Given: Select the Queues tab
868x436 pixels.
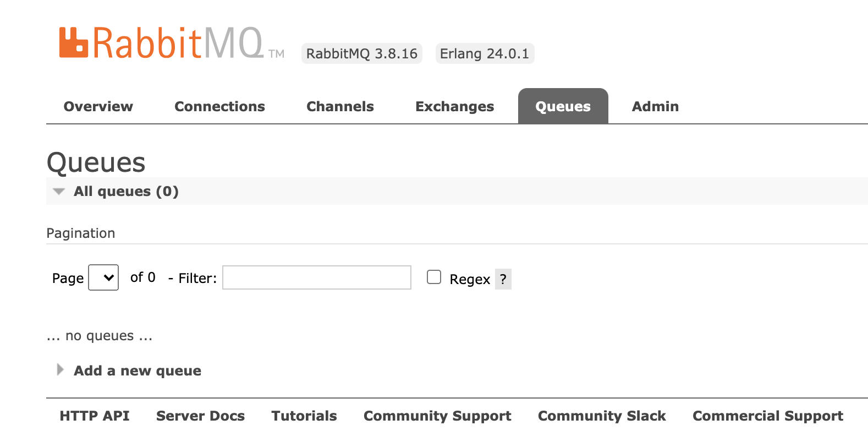Looking at the screenshot, I should click(563, 106).
